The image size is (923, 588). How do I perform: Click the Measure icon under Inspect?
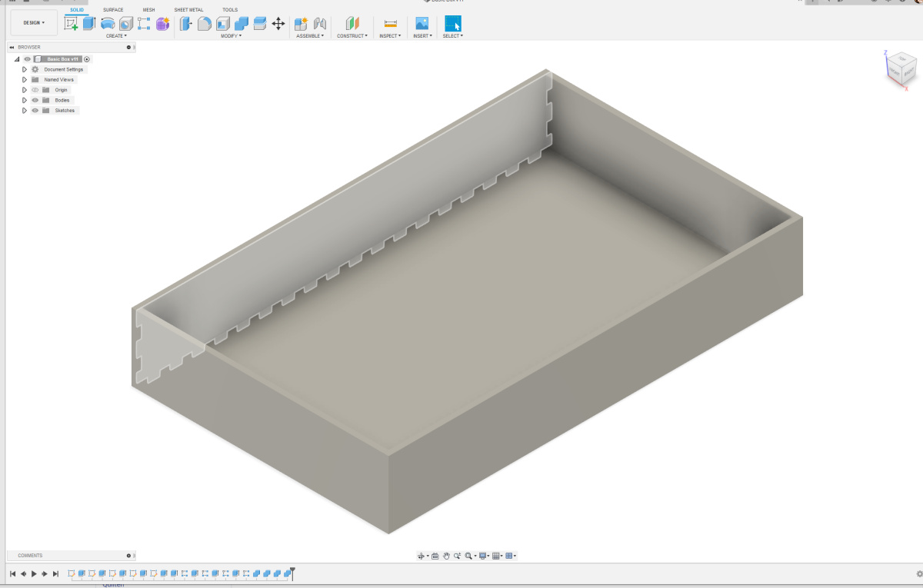390,24
